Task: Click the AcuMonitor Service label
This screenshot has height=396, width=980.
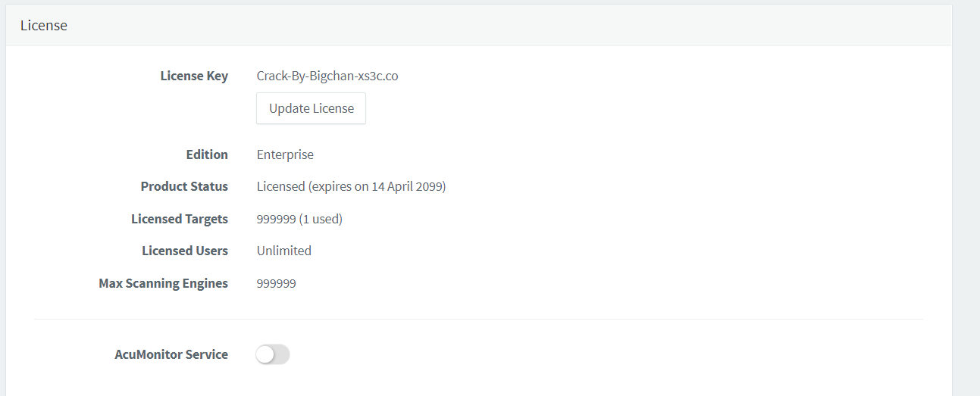Action: tap(171, 354)
